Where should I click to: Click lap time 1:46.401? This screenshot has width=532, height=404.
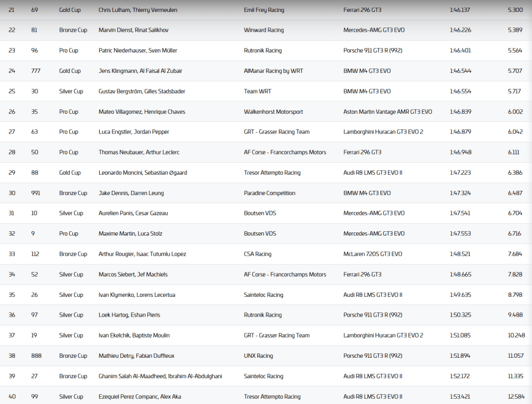click(x=460, y=50)
